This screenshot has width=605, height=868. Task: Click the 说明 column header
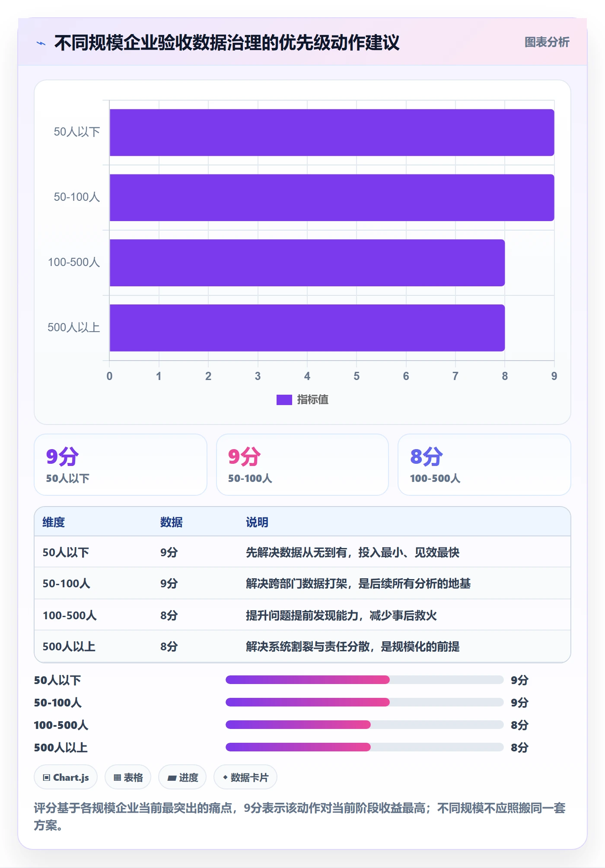(x=257, y=522)
